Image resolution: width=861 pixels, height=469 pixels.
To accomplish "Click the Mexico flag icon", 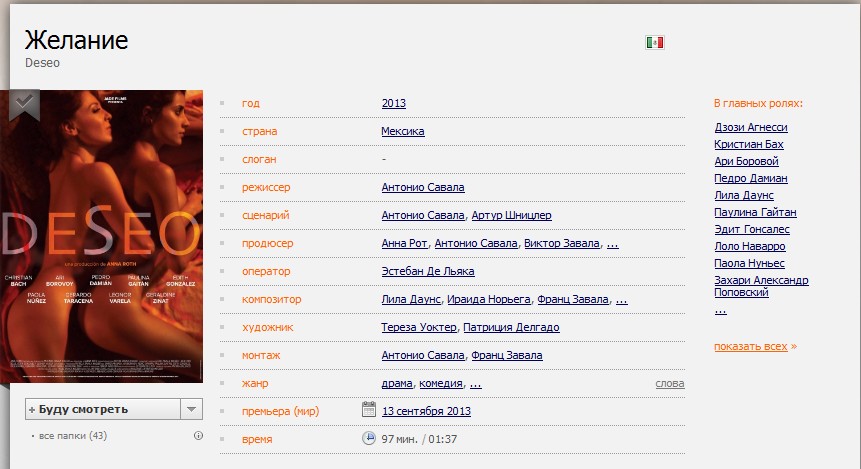I will [655, 42].
